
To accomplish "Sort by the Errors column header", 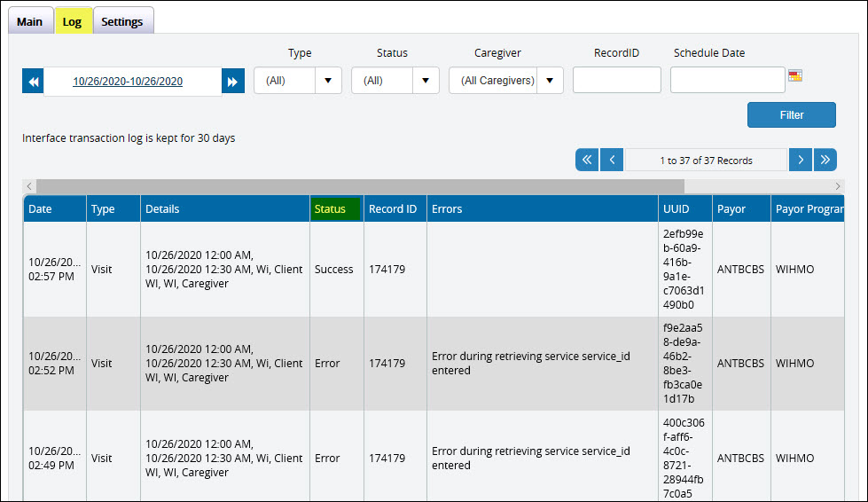I will [543, 208].
